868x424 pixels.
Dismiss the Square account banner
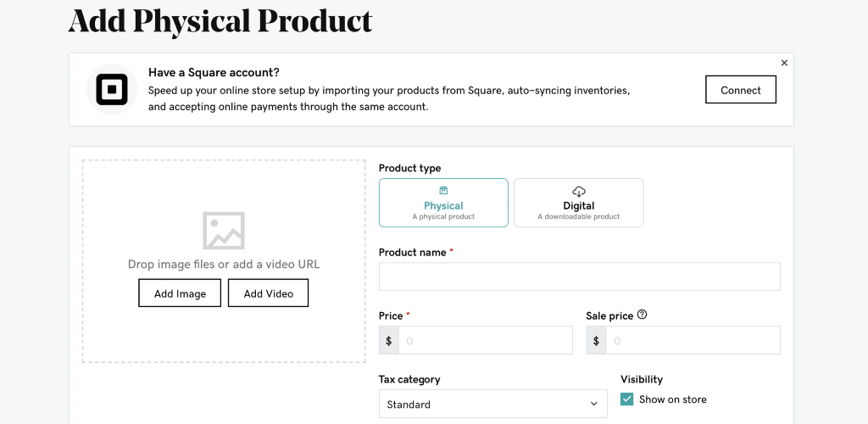pos(784,63)
